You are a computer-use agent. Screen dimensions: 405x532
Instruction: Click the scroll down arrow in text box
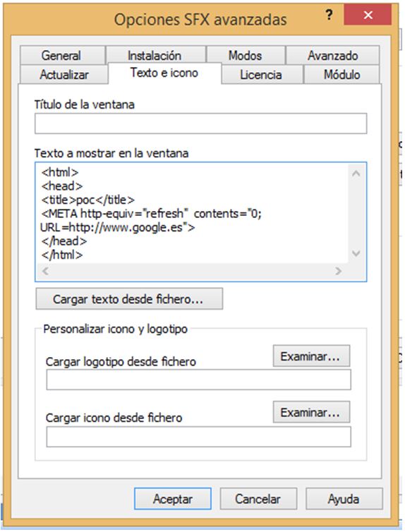click(356, 253)
